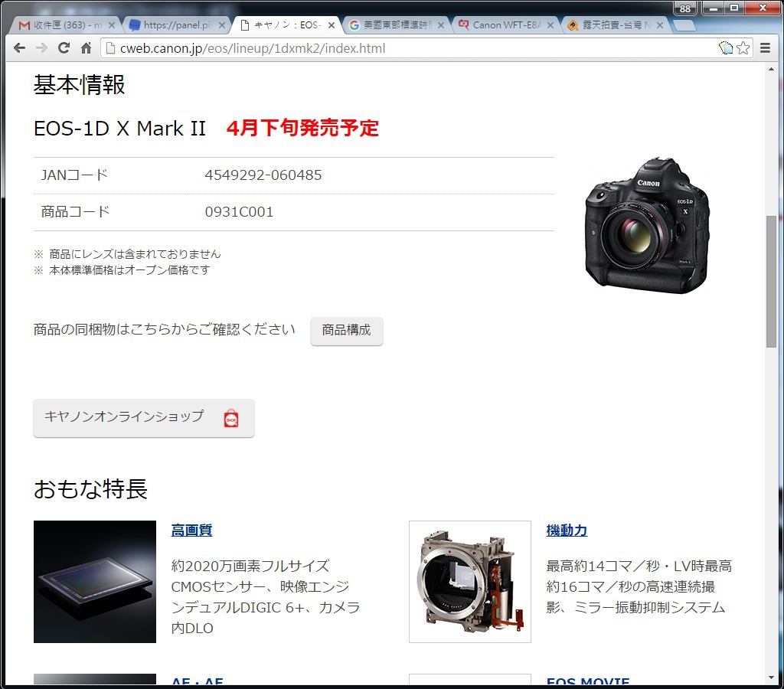784x689 pixels.
Task: Click the page scrollbar down arrow
Action: pyautogui.click(x=771, y=678)
